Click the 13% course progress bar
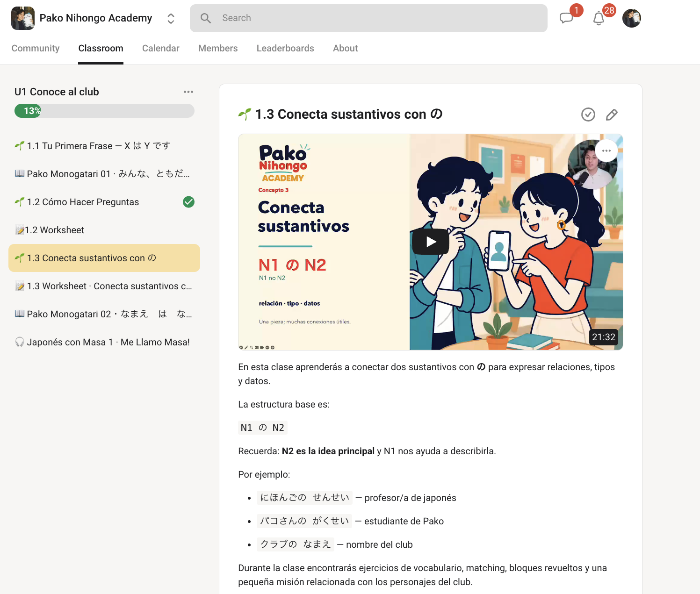The image size is (700, 594). pos(104,111)
